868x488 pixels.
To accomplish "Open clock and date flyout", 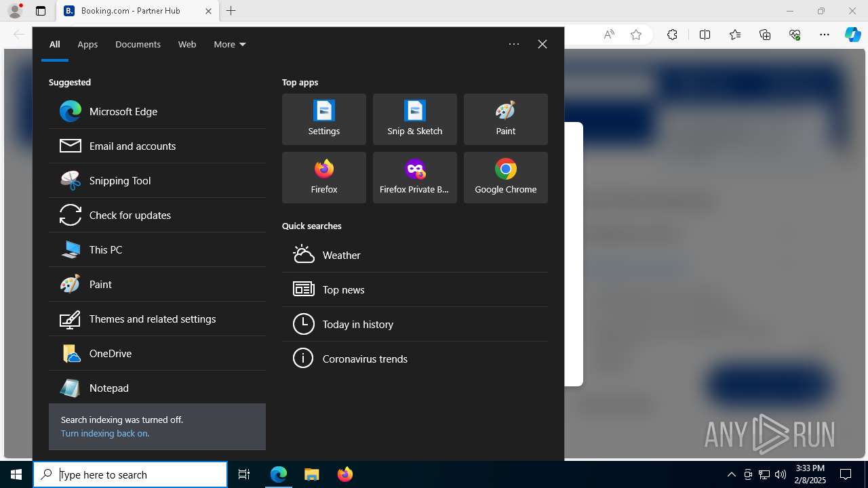I will (810, 474).
